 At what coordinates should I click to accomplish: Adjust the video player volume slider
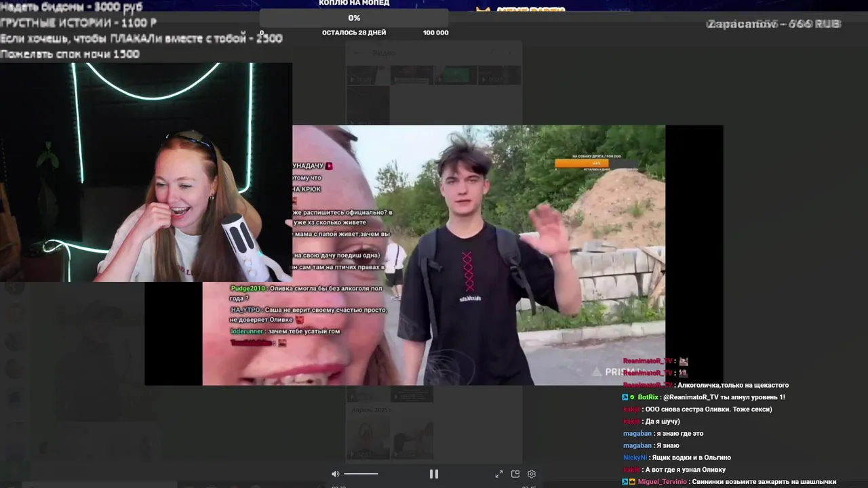(x=361, y=474)
